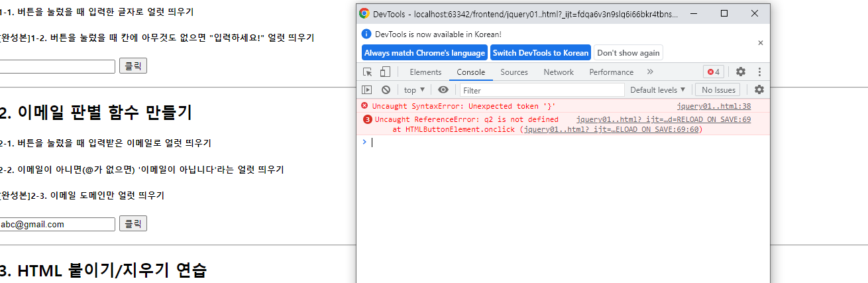Maximize the DevTools window
Screen dimensions: 868x283
tap(724, 13)
